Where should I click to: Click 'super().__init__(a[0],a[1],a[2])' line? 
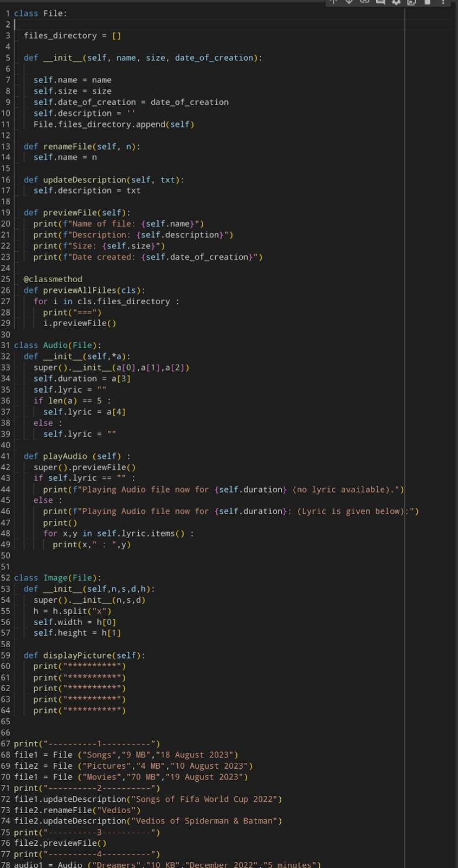pyautogui.click(x=112, y=367)
